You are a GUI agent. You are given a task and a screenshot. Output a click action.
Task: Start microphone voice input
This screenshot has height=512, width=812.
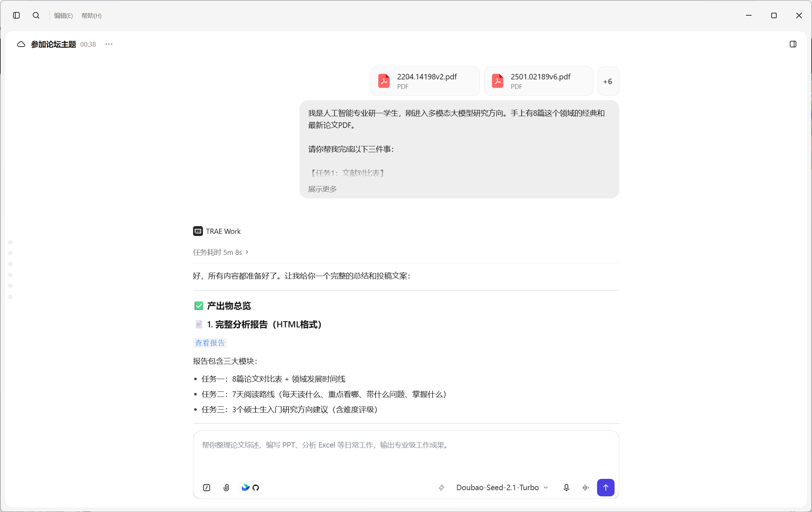[566, 488]
